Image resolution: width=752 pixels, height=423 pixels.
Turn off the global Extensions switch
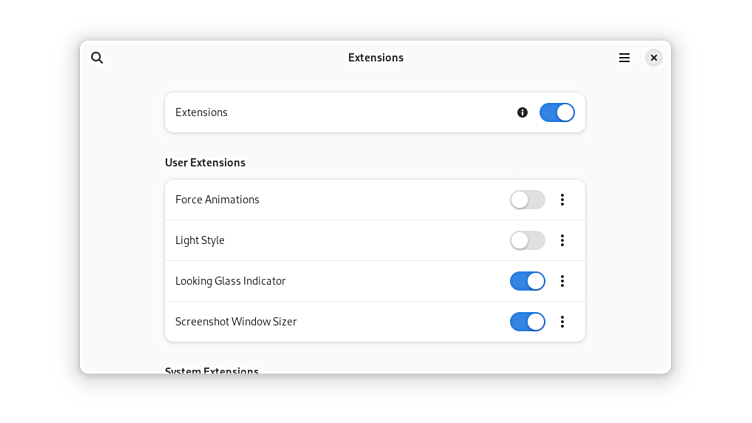557,113
